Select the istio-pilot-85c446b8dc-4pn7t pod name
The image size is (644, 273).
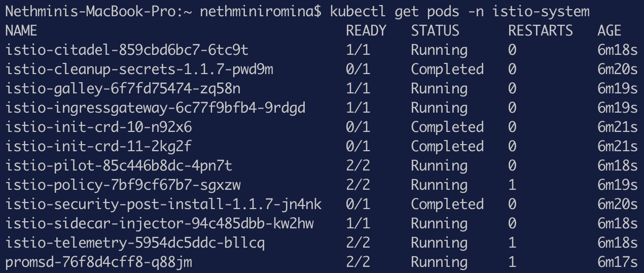coord(119,166)
